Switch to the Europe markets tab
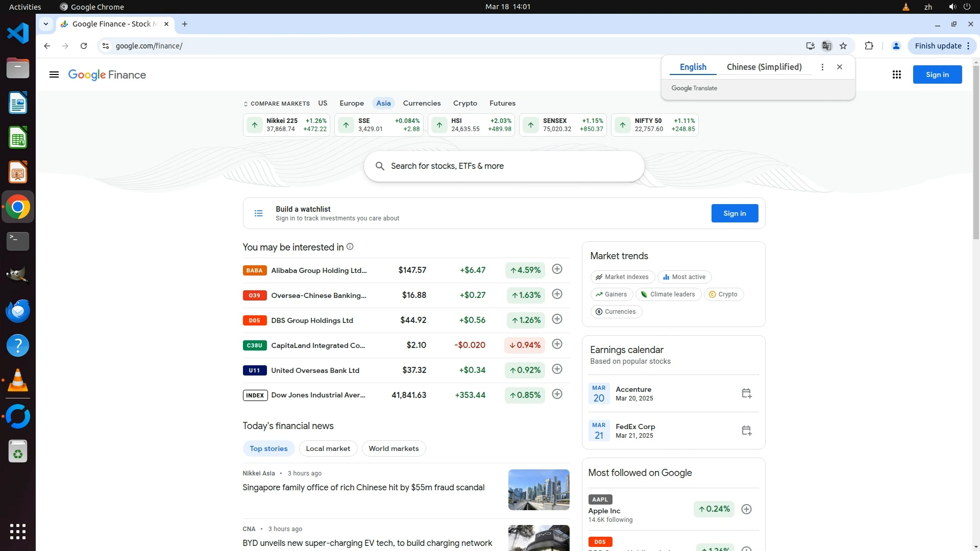The width and height of the screenshot is (980, 551). 351,103
